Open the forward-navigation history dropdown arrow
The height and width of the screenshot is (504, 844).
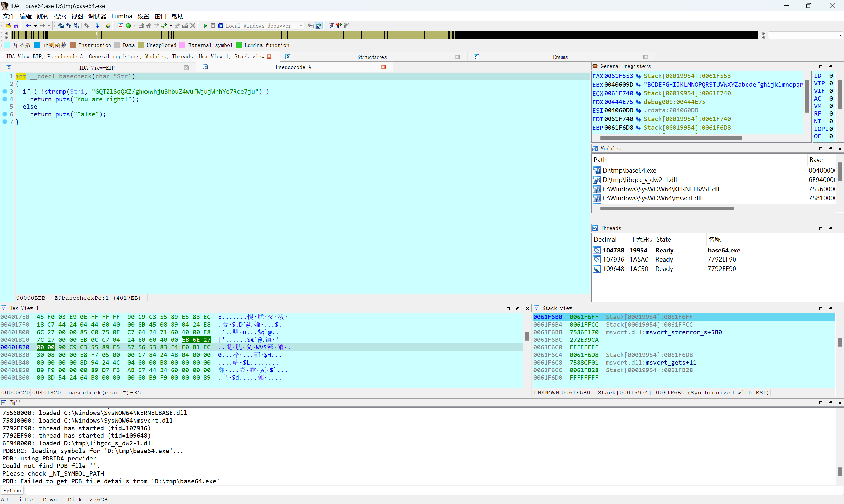click(49, 26)
